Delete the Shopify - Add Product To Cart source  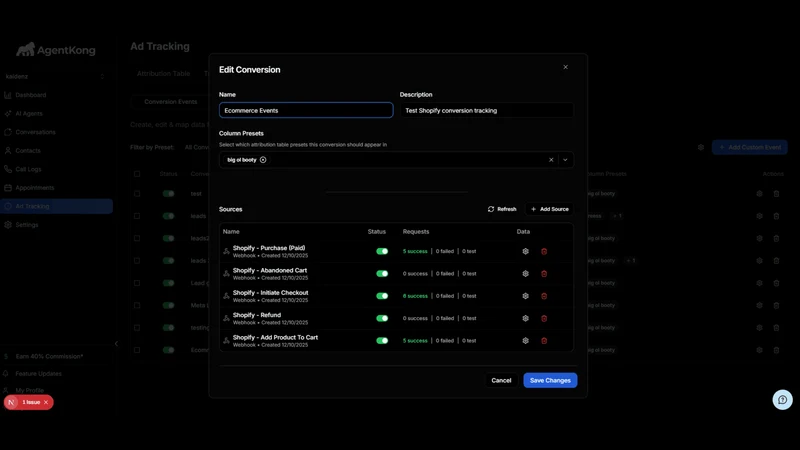[x=544, y=341]
